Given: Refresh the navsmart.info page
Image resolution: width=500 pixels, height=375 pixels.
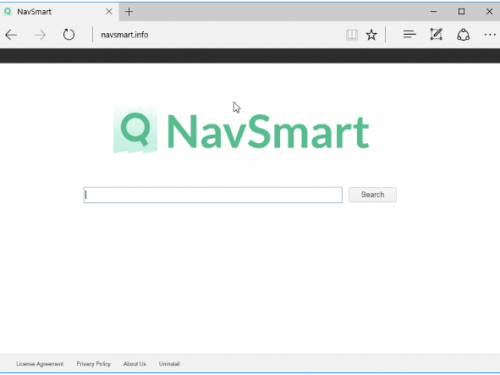Looking at the screenshot, I should [69, 35].
